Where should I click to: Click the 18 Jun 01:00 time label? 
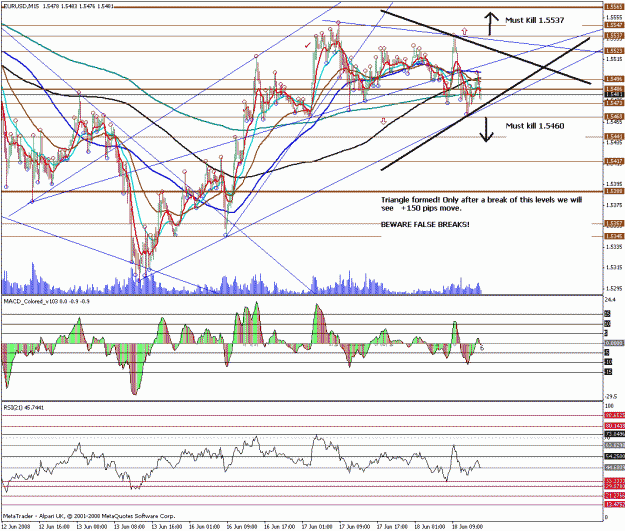tap(430, 527)
